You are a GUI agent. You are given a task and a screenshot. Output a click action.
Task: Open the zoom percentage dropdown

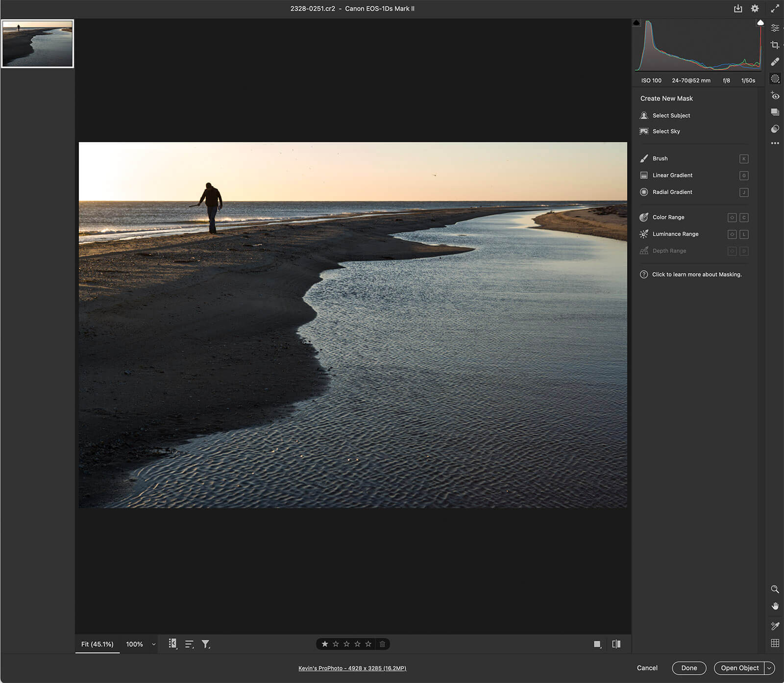click(153, 644)
